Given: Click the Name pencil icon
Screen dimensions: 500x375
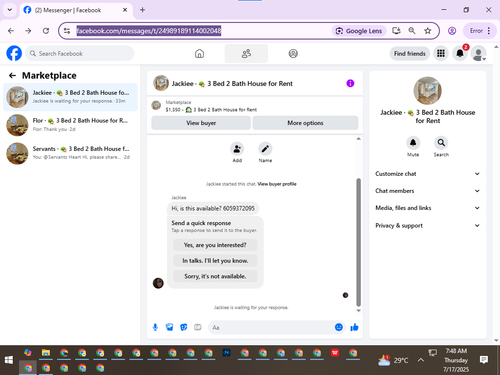Looking at the screenshot, I should coord(265,149).
